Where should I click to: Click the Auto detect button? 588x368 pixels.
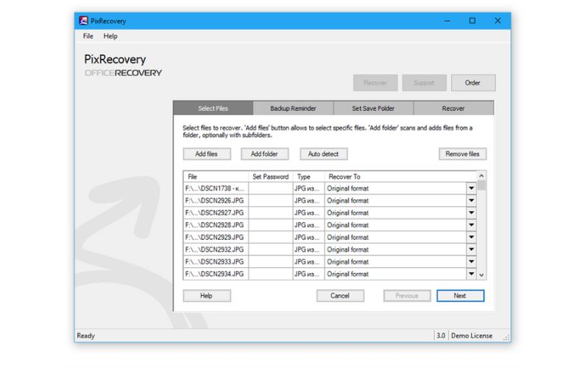coord(323,154)
